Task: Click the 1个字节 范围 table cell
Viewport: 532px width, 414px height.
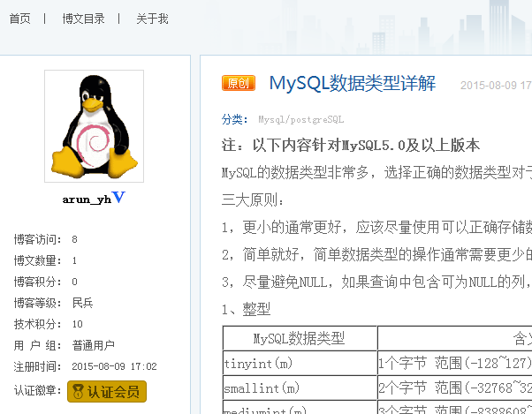Action: tap(454, 363)
